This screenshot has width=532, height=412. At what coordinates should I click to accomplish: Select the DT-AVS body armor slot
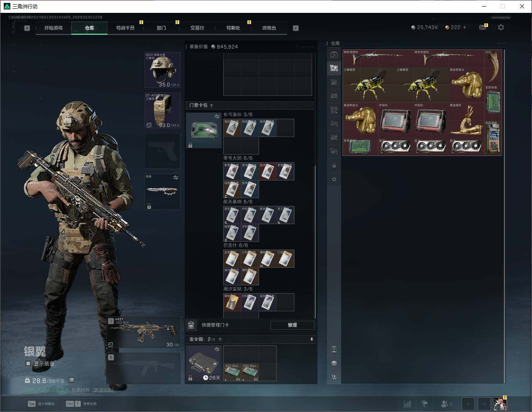(x=162, y=110)
